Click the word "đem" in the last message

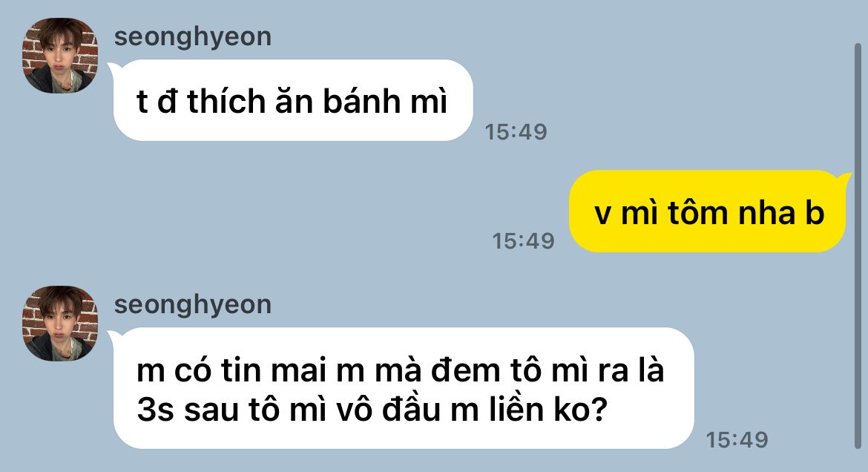[x=466, y=370]
